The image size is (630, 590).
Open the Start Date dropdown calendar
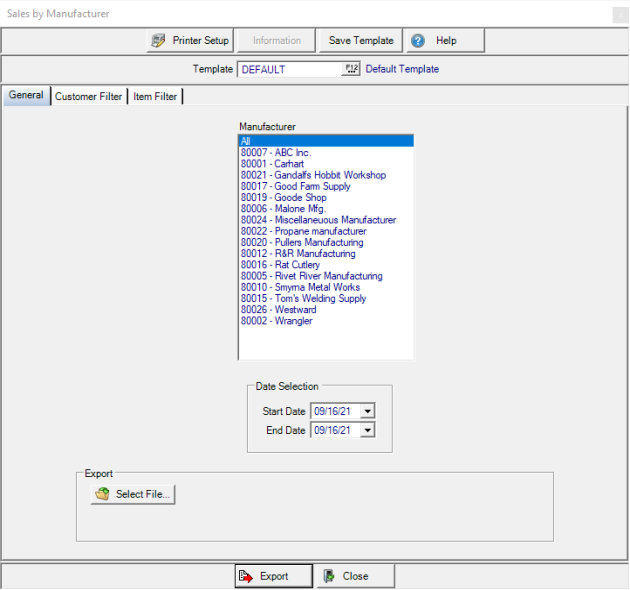click(x=367, y=411)
